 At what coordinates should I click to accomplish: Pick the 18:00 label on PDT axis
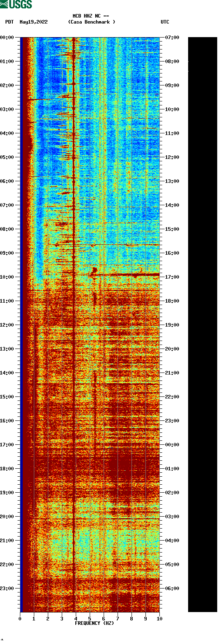click(7, 469)
